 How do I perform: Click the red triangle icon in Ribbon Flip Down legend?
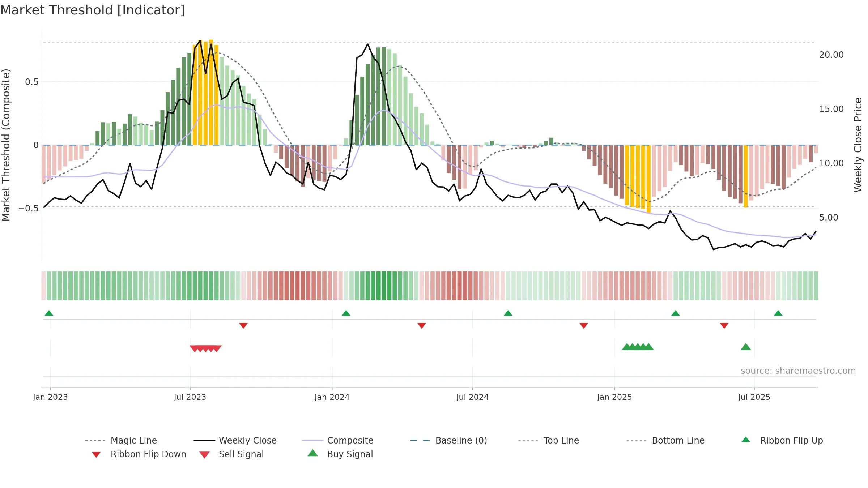pyautogui.click(x=96, y=455)
